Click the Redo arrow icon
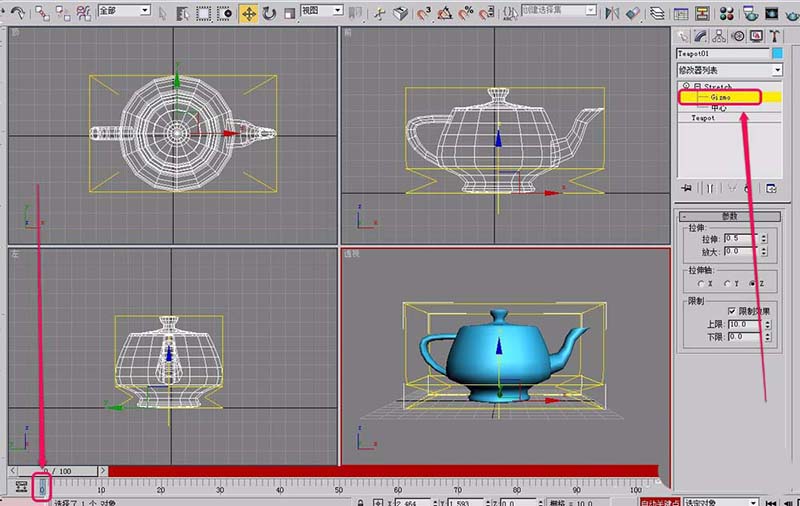 click(x=18, y=12)
